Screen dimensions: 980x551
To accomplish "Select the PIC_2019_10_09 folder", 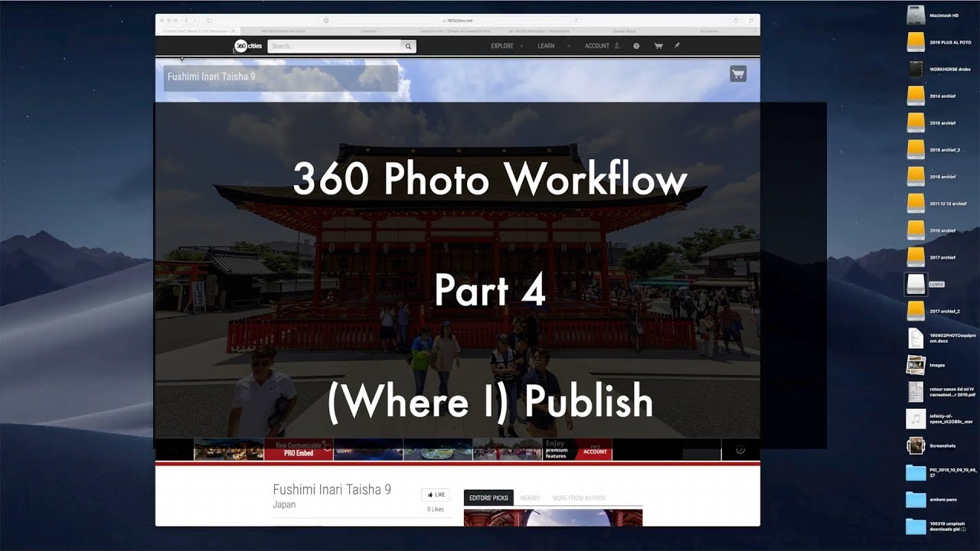I will click(916, 472).
